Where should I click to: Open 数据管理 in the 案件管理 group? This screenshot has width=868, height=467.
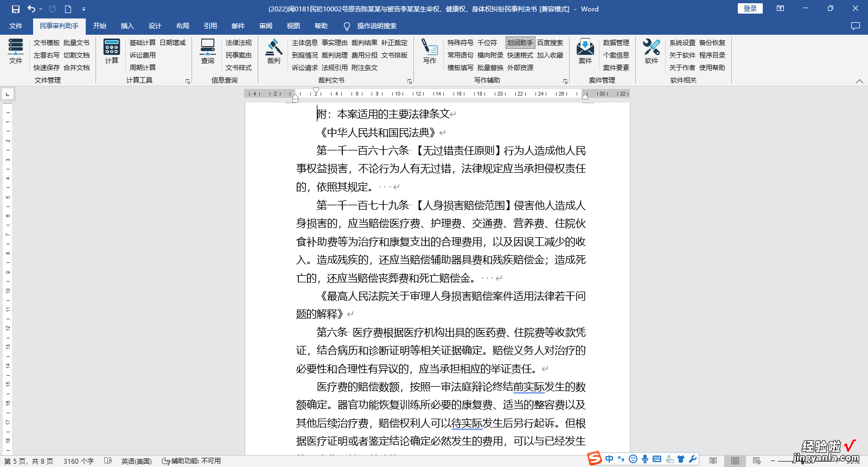click(x=616, y=42)
